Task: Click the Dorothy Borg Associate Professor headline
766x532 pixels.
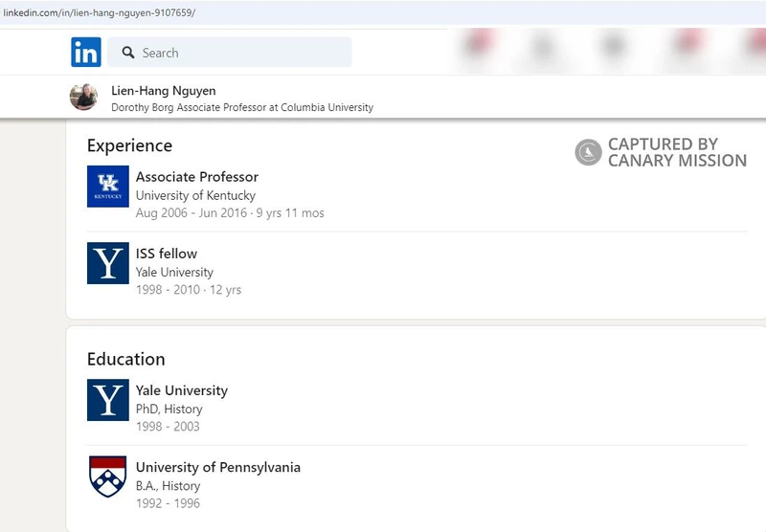Action: 242,107
